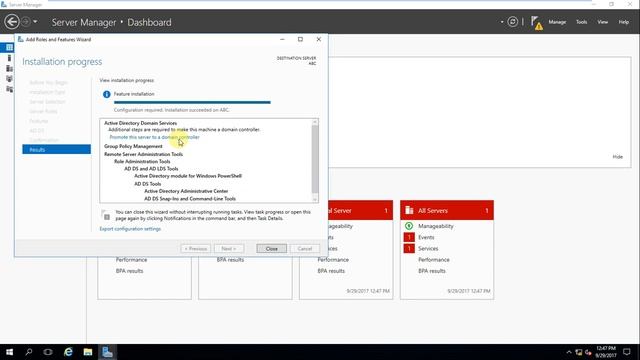Click the disabled Next button
The image size is (640, 360).
click(x=229, y=249)
